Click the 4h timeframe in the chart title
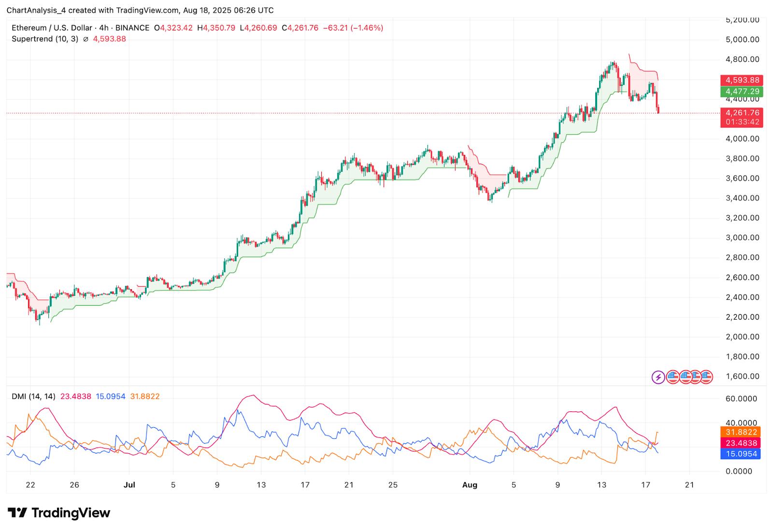This screenshot has width=773, height=532. click(x=104, y=28)
